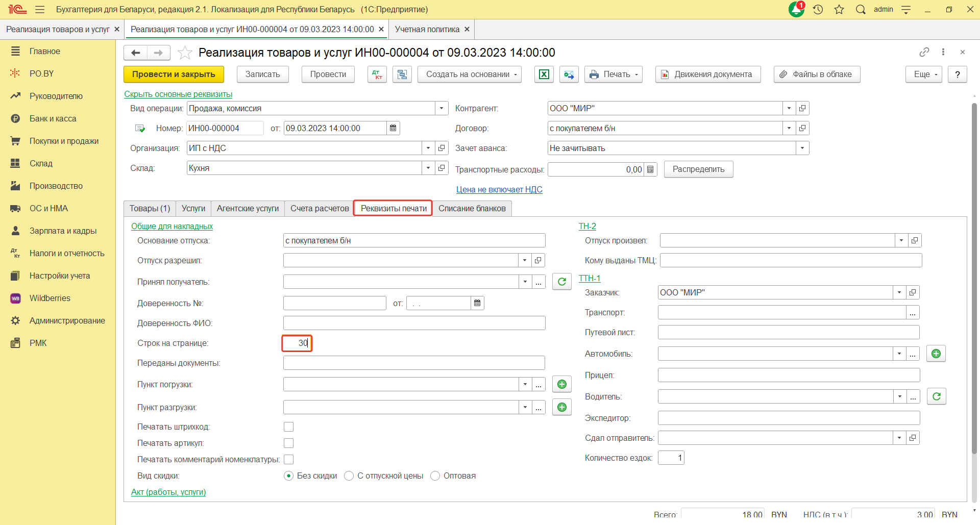Select the Оптовая discount radio button
Screen dimensions: 980x525
[435, 476]
